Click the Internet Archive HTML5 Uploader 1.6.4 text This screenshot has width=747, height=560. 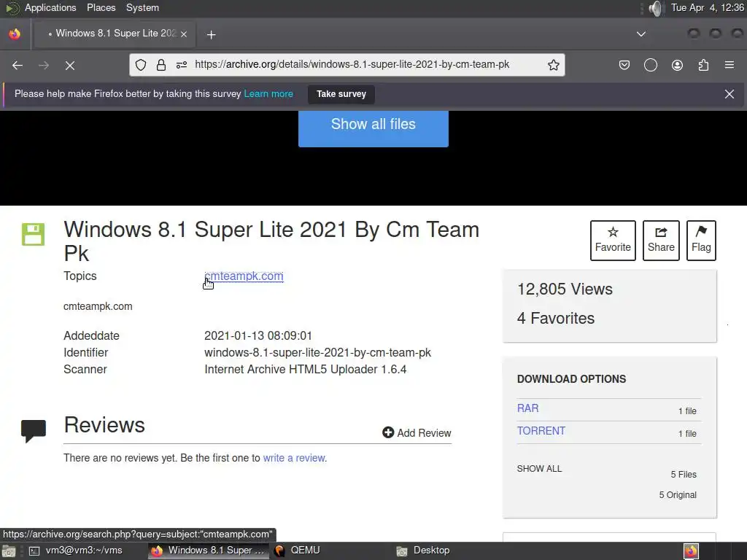(306, 369)
